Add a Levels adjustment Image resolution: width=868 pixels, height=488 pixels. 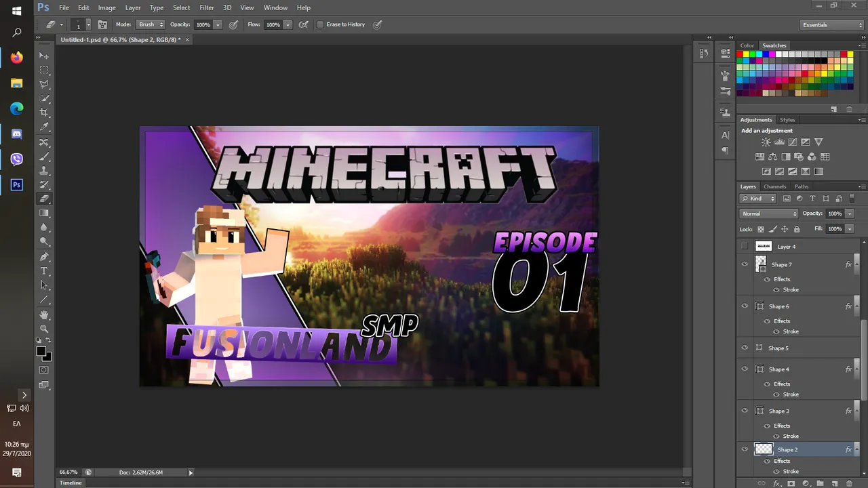[779, 142]
